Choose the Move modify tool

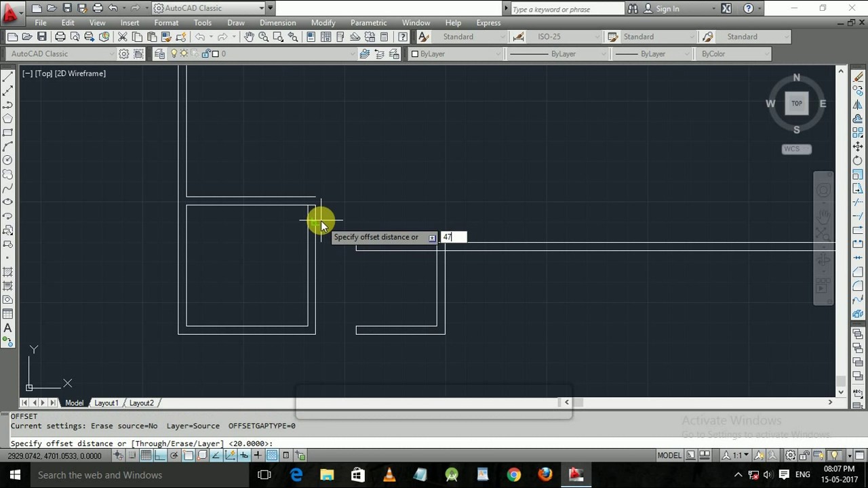click(858, 146)
